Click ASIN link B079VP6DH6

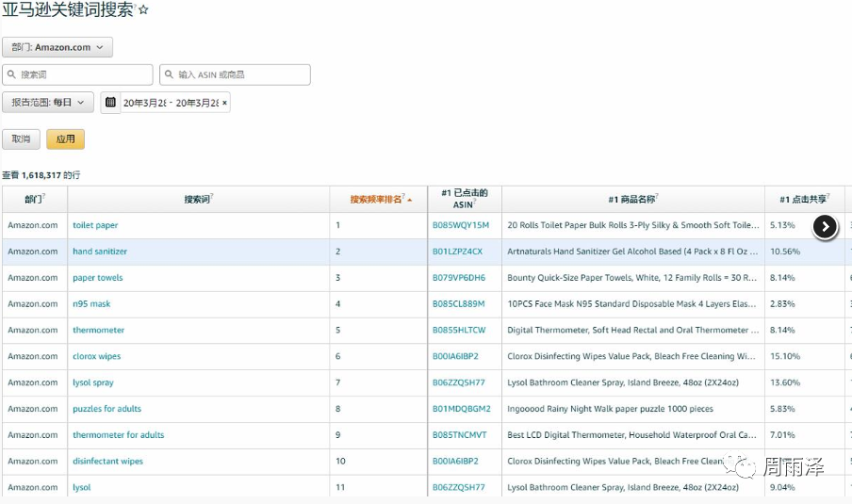[458, 278]
